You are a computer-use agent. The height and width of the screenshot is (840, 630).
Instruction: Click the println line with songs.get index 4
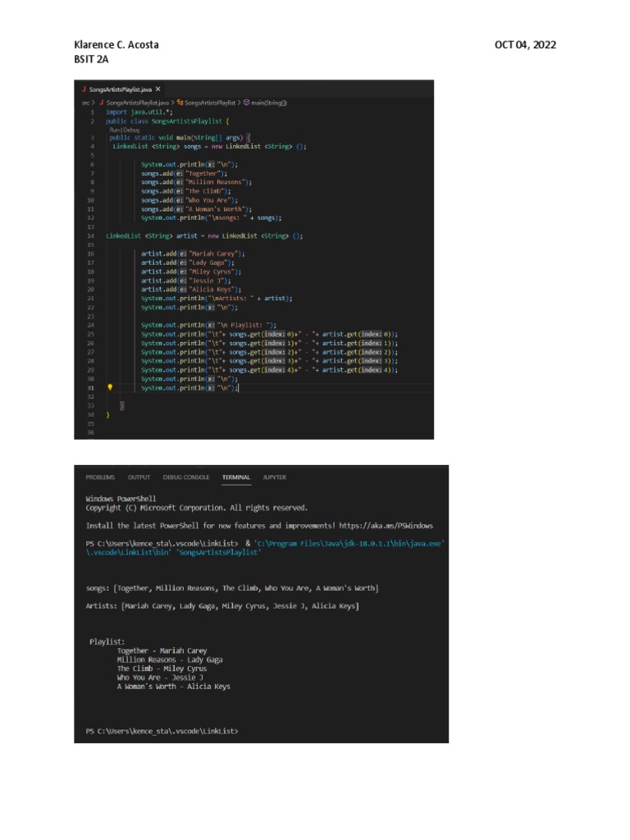(x=269, y=370)
